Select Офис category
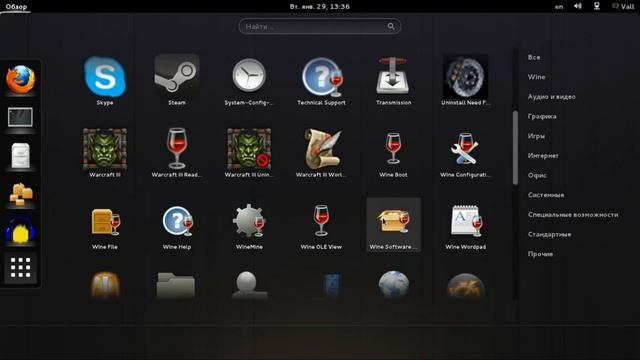 537,175
